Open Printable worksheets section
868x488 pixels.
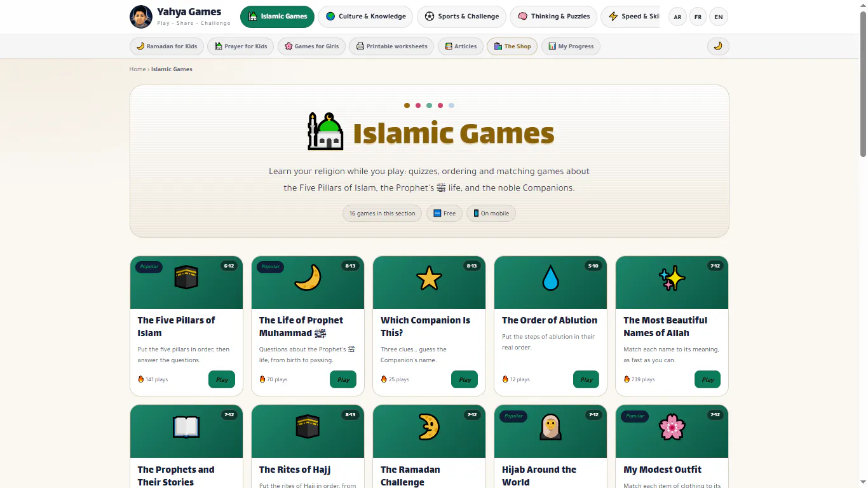point(391,46)
